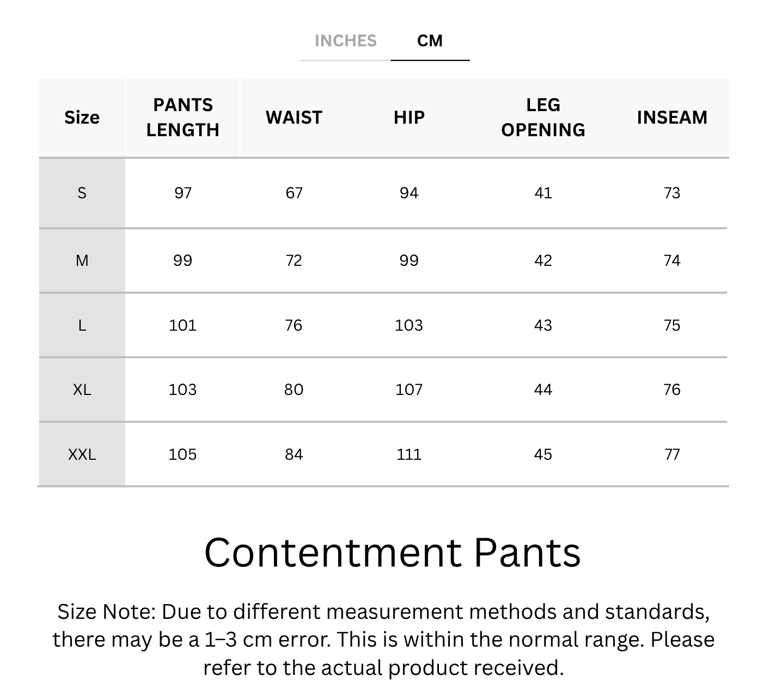Click the INSEAM column header
Image resolution: width=770 pixels, height=700 pixels.
click(x=672, y=117)
